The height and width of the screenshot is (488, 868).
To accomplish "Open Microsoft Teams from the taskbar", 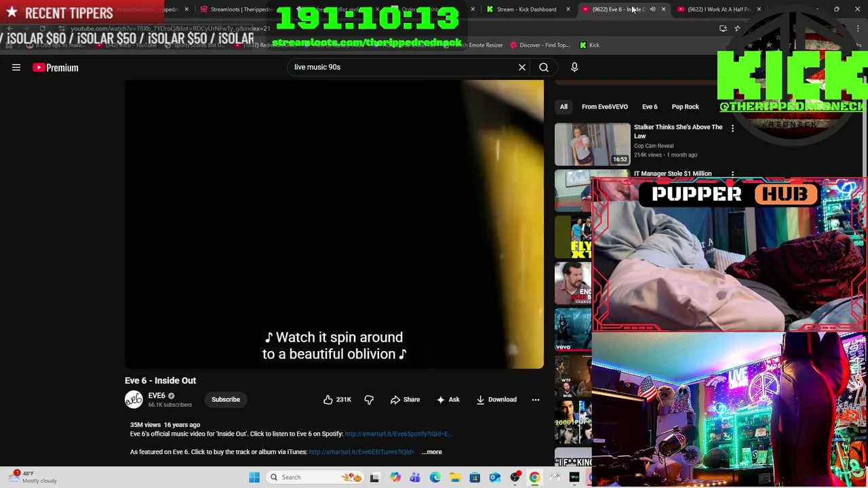I will click(x=415, y=477).
